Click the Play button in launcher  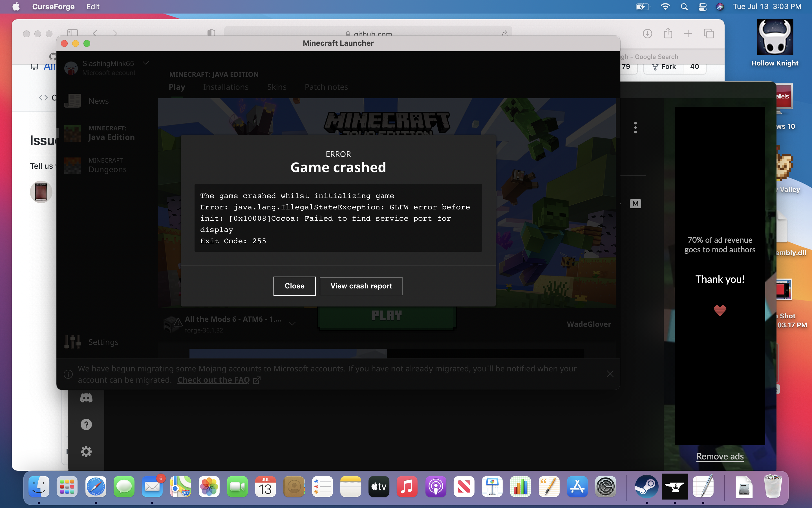pos(387,316)
